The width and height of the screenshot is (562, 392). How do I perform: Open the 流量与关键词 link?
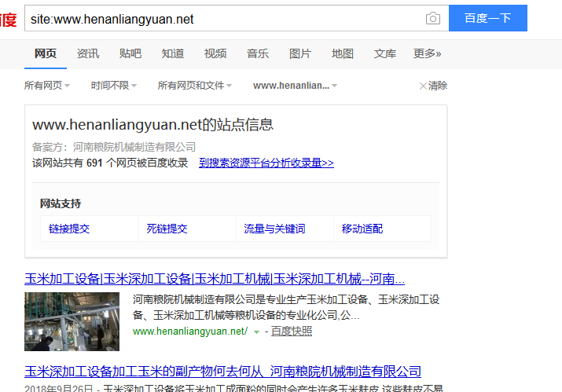274,229
